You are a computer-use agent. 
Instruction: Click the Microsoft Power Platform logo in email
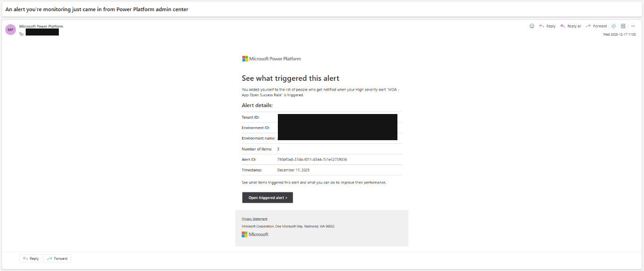(271, 59)
